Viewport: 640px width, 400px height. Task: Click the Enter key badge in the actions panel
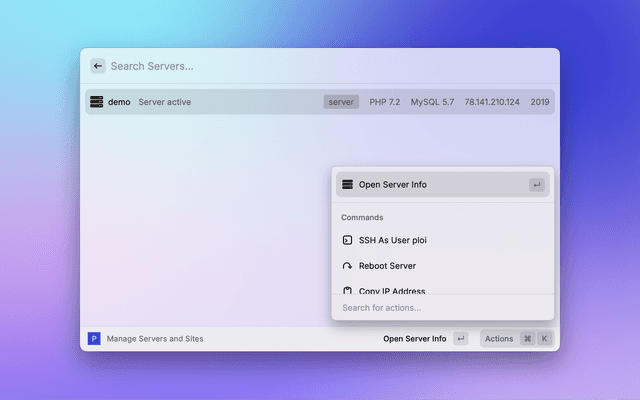click(x=537, y=184)
